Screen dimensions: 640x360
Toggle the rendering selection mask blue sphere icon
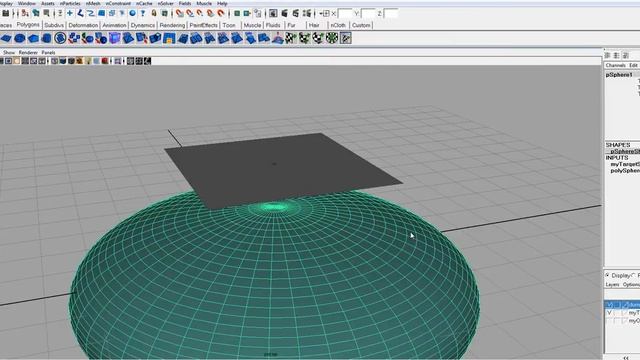tap(132, 13)
